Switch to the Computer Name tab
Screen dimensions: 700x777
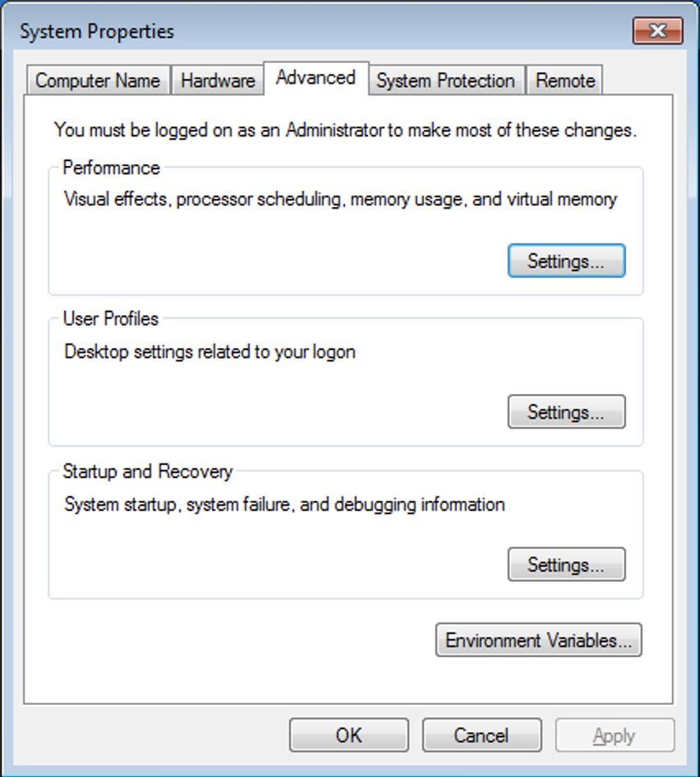tap(98, 80)
